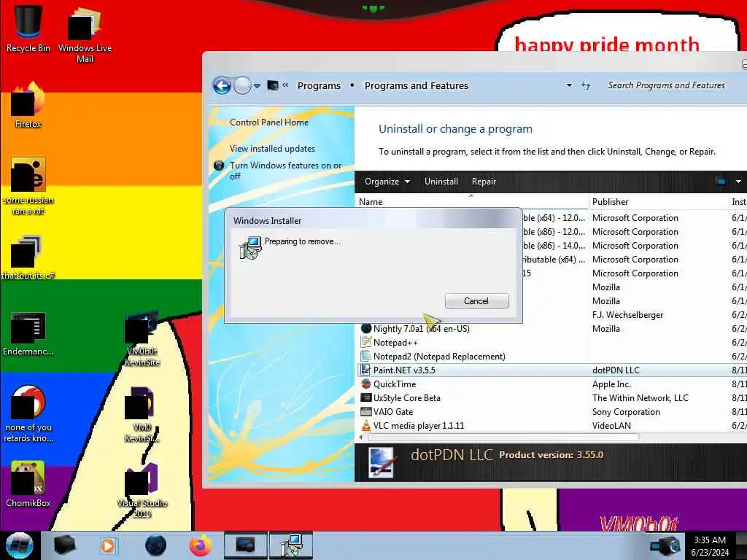This screenshot has height=560, width=747.
Task: Open the VM0 KevinSi... desktop icon
Action: point(142,414)
